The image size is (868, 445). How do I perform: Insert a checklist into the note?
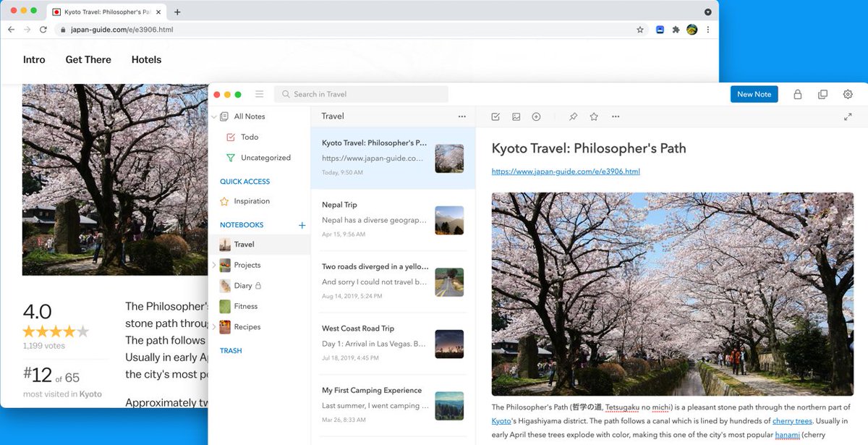click(x=495, y=116)
